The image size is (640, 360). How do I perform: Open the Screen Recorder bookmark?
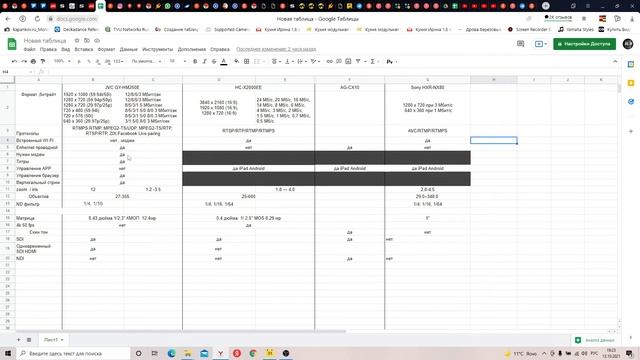point(529,29)
